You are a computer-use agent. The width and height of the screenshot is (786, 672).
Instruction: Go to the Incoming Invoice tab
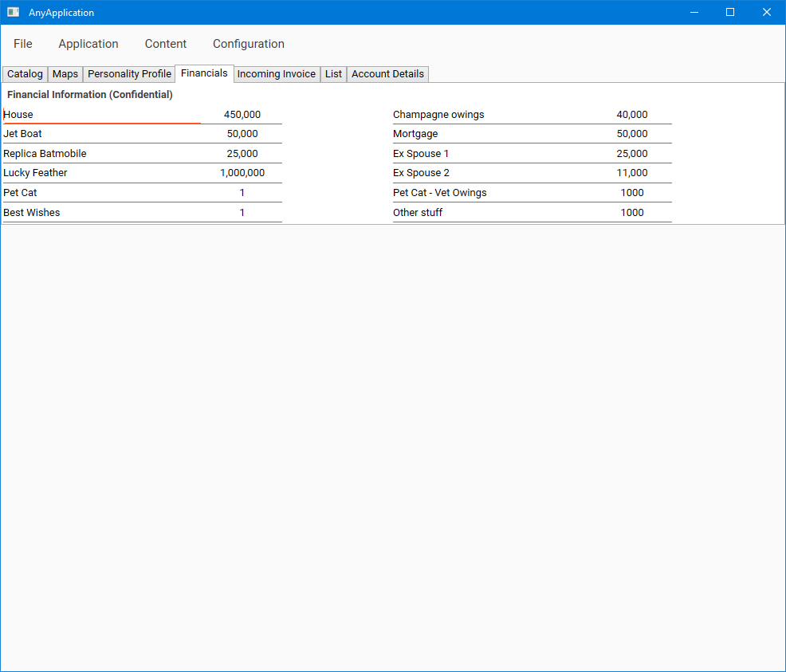click(x=277, y=74)
